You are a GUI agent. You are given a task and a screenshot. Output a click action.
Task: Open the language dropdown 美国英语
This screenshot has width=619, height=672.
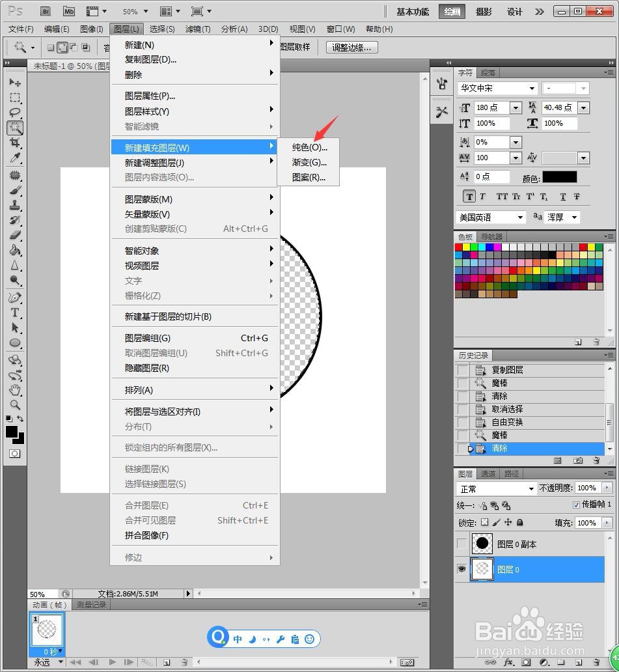click(519, 217)
